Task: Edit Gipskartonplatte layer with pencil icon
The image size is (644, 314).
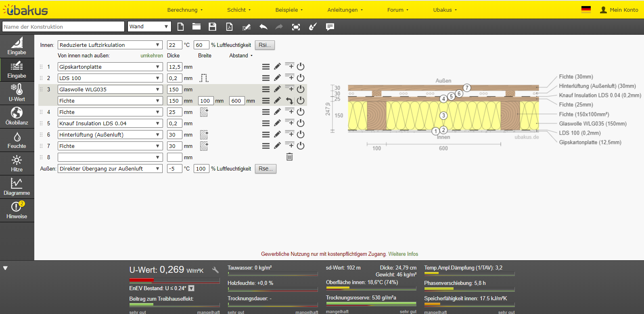Action: [x=277, y=67]
